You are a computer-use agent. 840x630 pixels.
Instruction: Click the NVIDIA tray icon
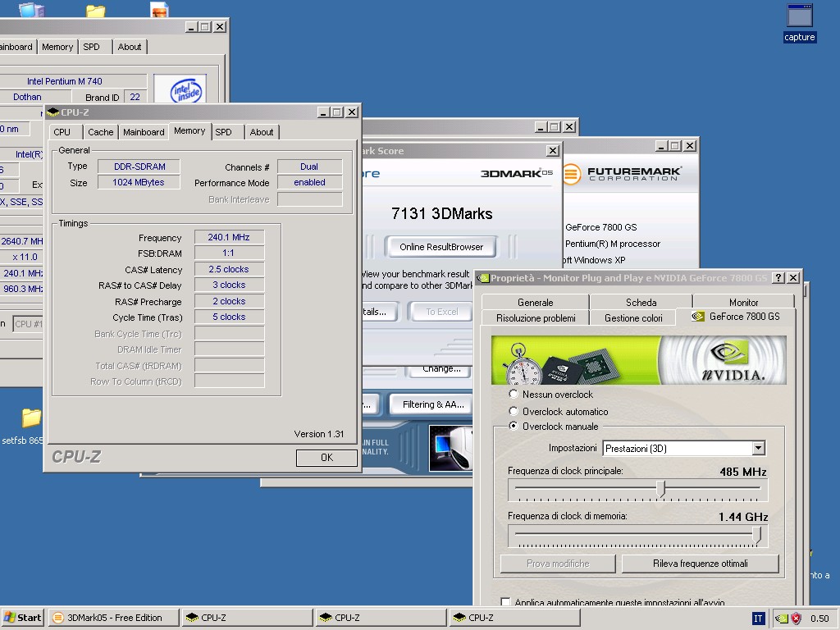tap(782, 619)
